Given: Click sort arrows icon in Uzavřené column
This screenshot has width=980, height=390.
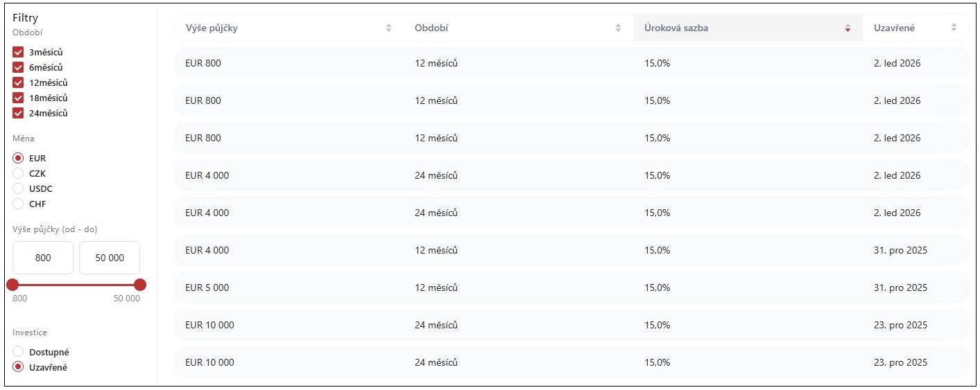Looking at the screenshot, I should [x=954, y=28].
